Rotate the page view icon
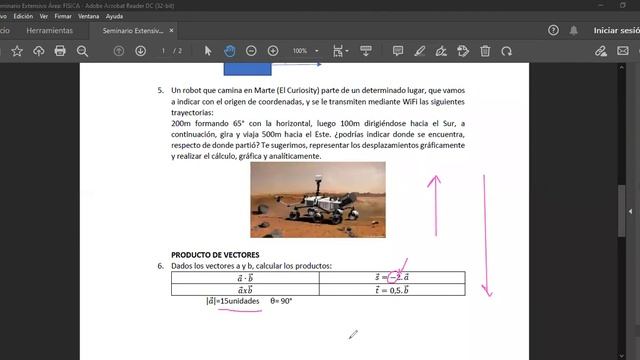This screenshot has width=640, height=360. pyautogui.click(x=507, y=51)
